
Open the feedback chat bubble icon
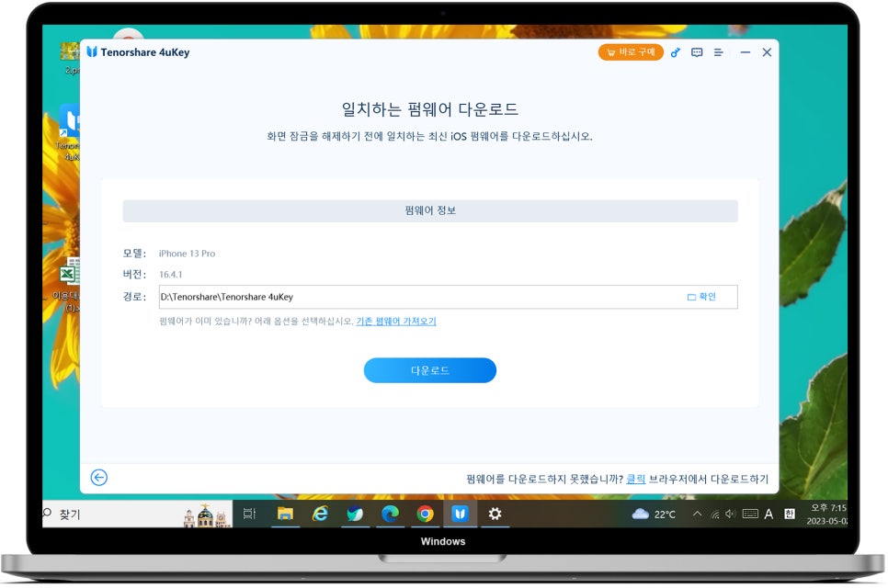pyautogui.click(x=697, y=52)
